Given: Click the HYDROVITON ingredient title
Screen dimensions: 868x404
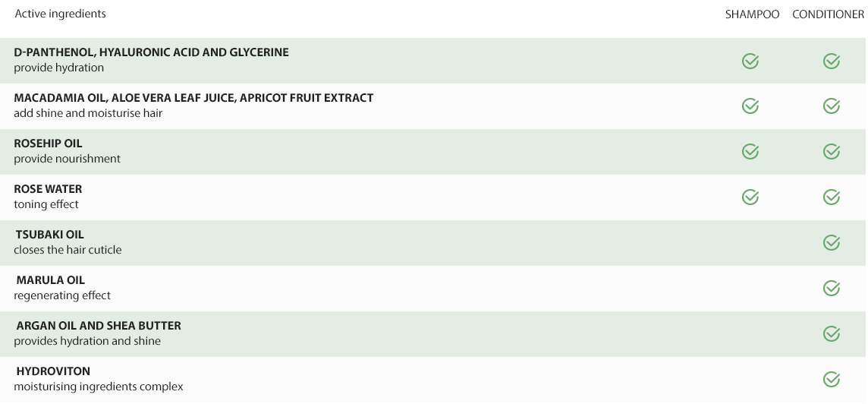Looking at the screenshot, I should coord(53,371).
